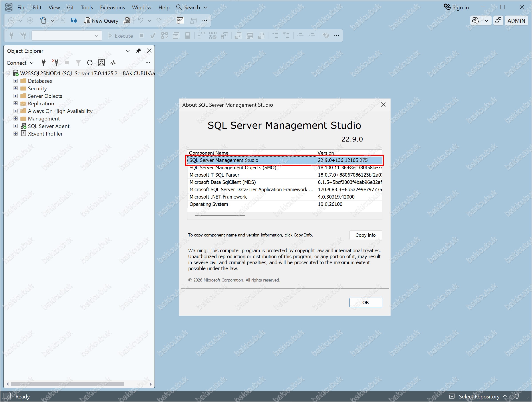Click the New Query button
532x402 pixels.
pos(101,21)
